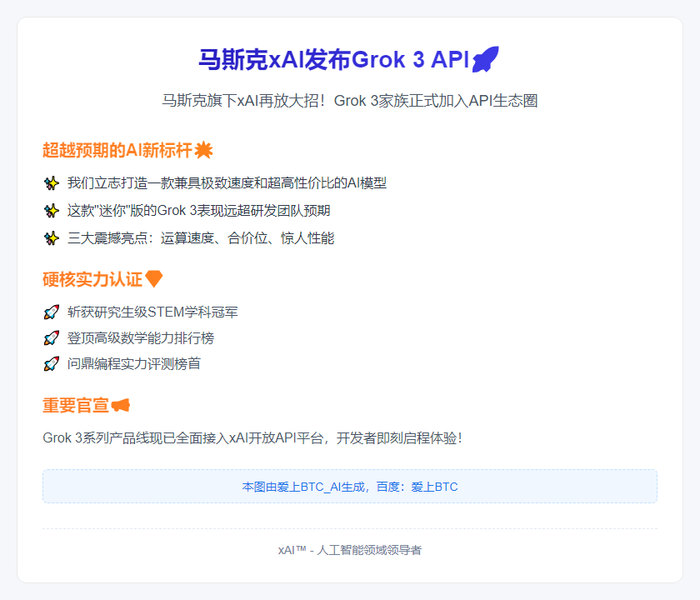700x600 pixels.
Task: Click the starburst icon after 超越预期的AI新标杆
Action: click(203, 151)
